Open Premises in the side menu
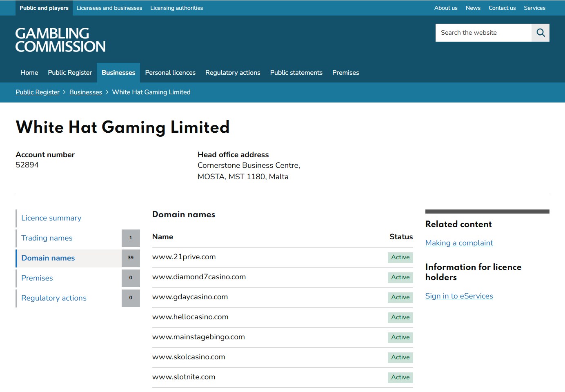565x392 pixels. point(37,278)
